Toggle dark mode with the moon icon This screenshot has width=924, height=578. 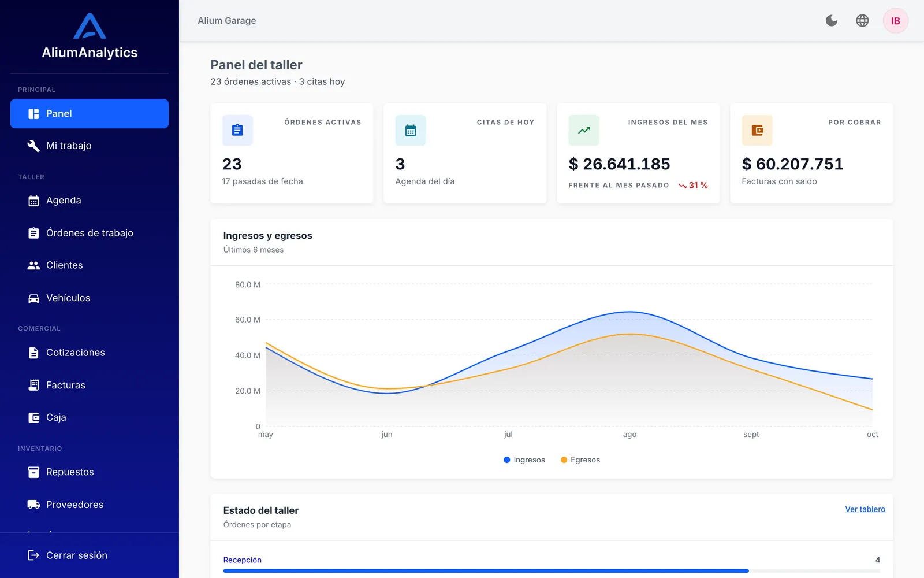click(832, 21)
